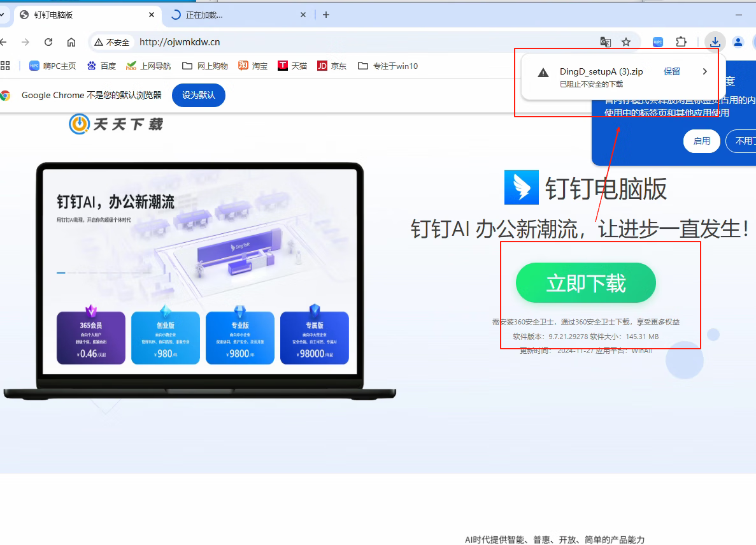Open the Chrome downloads toolbar icon
756x545 pixels.
tap(715, 42)
